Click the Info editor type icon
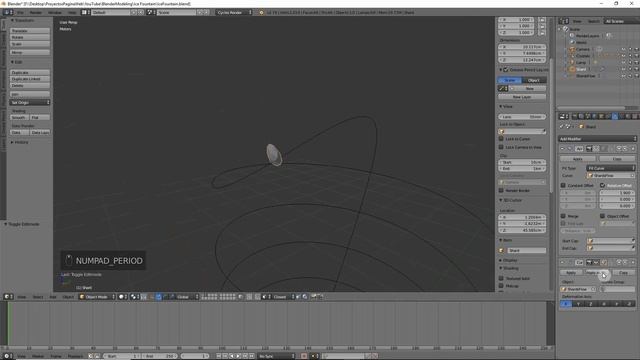 click(7, 12)
